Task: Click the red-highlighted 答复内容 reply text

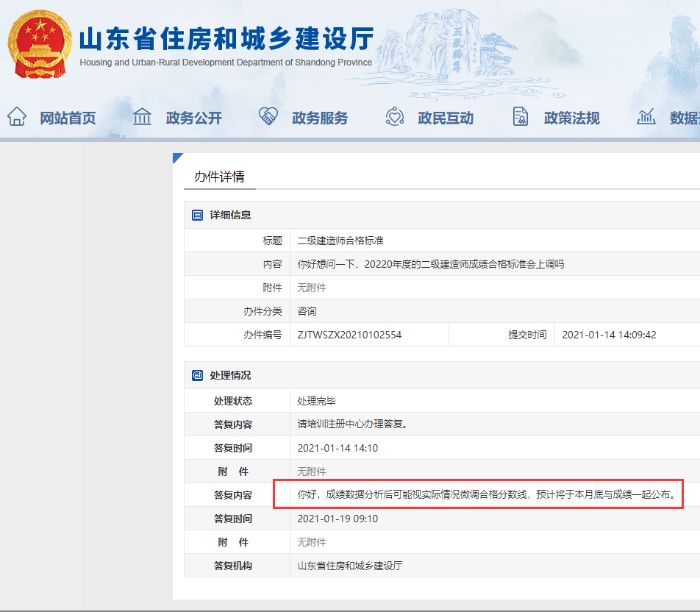Action: click(485, 494)
